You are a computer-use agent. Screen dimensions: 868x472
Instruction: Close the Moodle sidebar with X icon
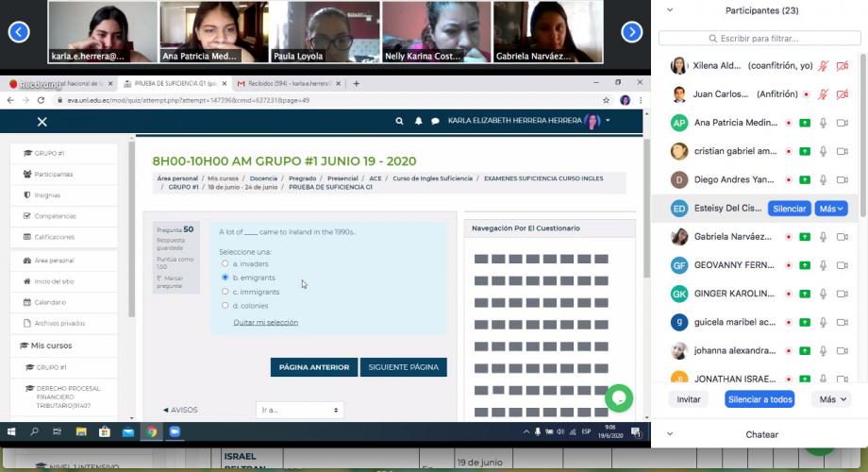(42, 122)
